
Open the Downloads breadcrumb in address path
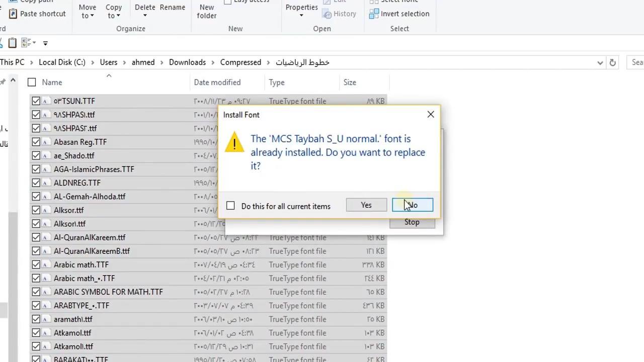[187, 62]
